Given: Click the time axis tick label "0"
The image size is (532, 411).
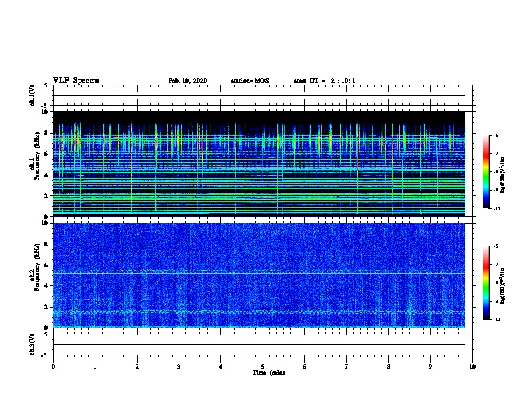Looking at the screenshot, I should tap(53, 367).
